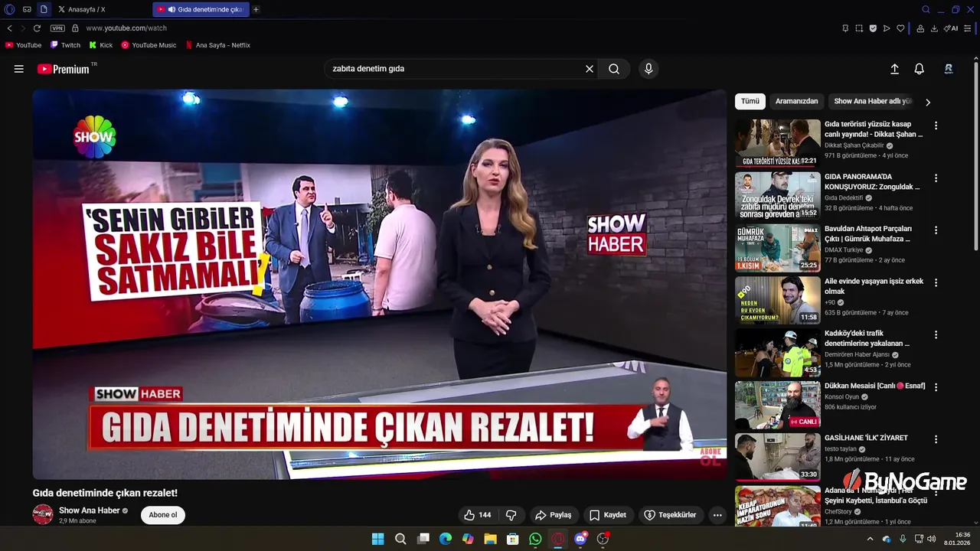Open the YouTube guide hamburger menu
This screenshot has height=551, width=980.
click(x=18, y=69)
